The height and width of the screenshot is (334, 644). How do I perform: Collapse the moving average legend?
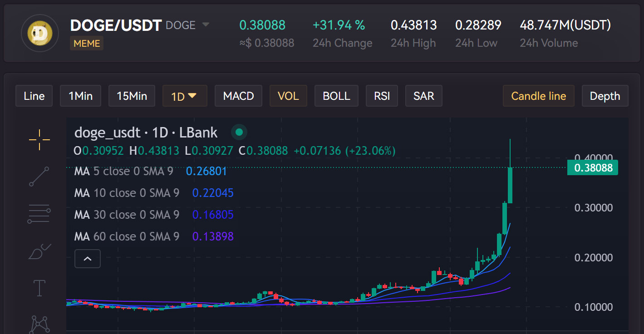[x=88, y=259]
